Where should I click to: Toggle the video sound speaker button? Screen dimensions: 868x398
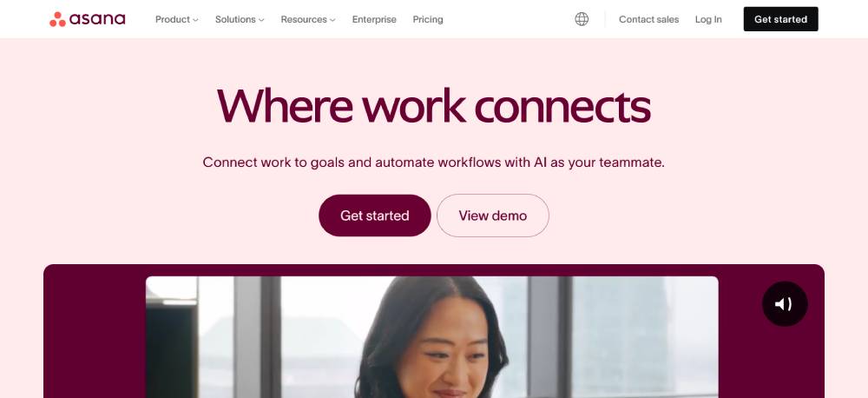785,304
